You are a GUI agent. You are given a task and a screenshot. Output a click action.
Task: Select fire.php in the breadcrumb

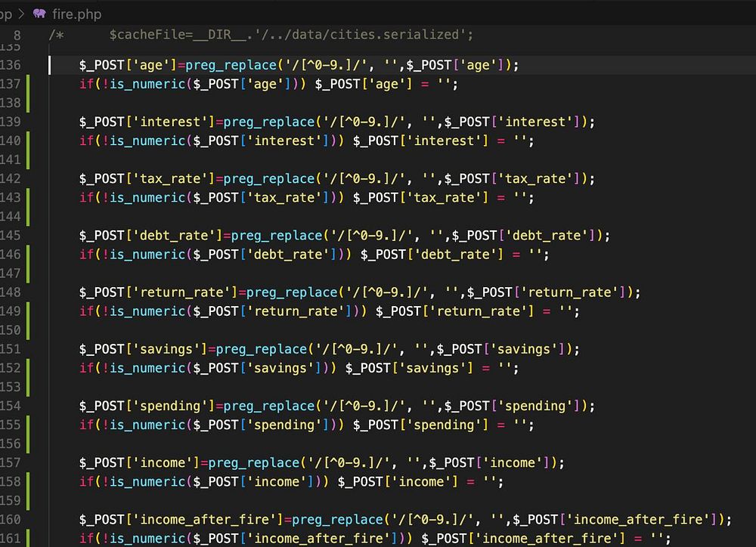[x=76, y=14]
